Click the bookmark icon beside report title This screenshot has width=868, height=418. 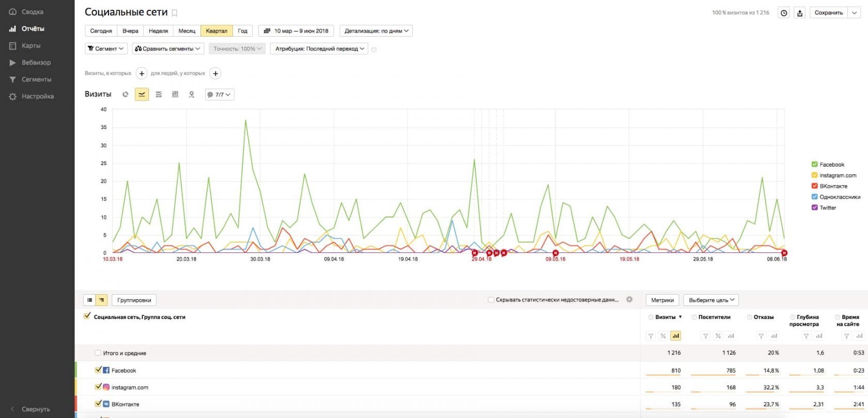coord(175,13)
